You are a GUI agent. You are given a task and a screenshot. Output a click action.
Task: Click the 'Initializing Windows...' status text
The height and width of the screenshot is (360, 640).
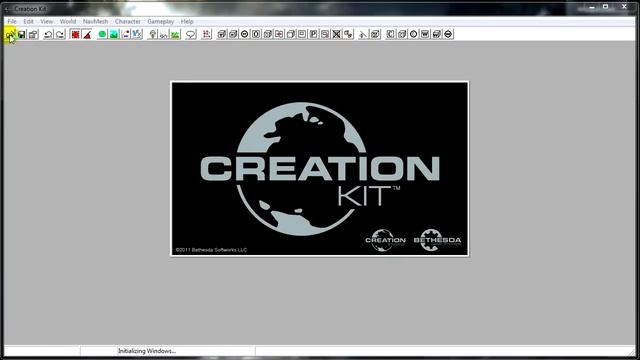147,351
